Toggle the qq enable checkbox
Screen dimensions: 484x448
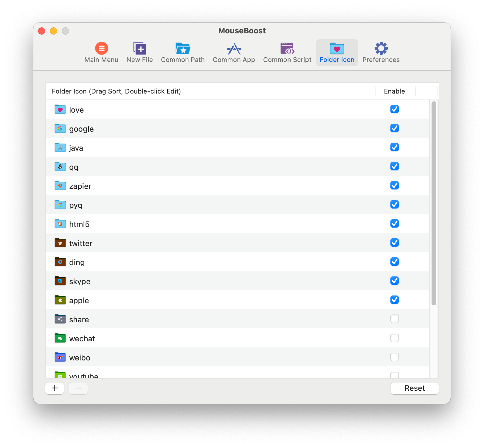click(395, 166)
